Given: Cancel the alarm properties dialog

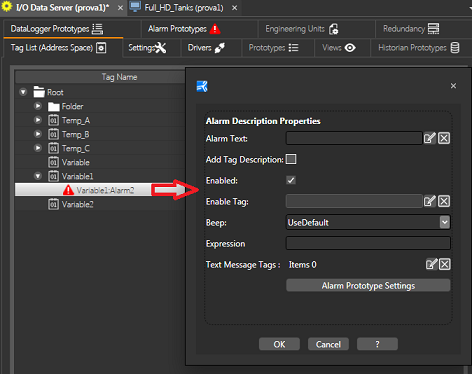Looking at the screenshot, I should (328, 344).
